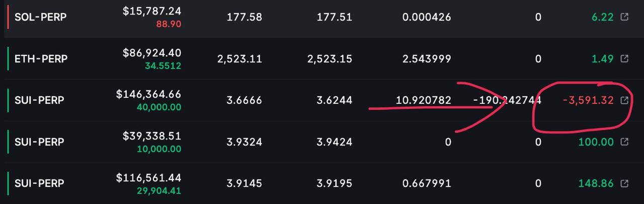Image resolution: width=644 pixels, height=204 pixels.
Task: Open external link beside 100.00 profit
Action: [x=624, y=142]
